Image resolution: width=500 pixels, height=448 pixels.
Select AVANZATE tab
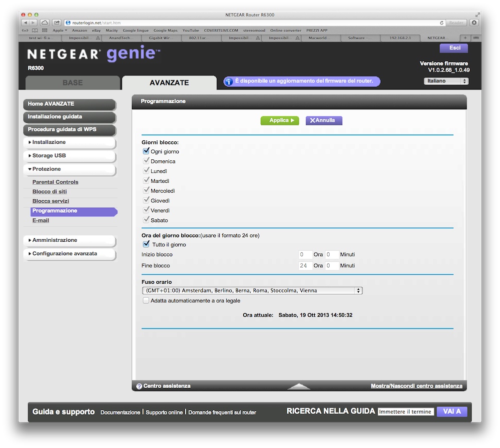click(169, 82)
